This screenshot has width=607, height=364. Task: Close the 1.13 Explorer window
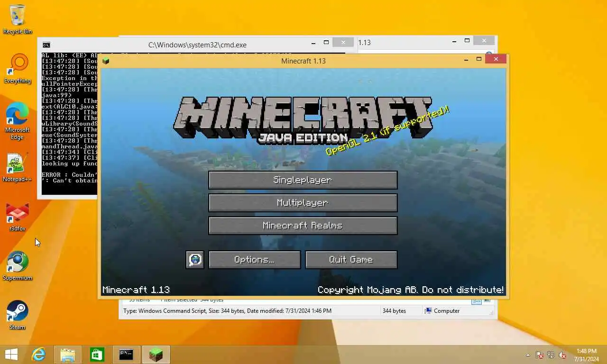pyautogui.click(x=484, y=41)
